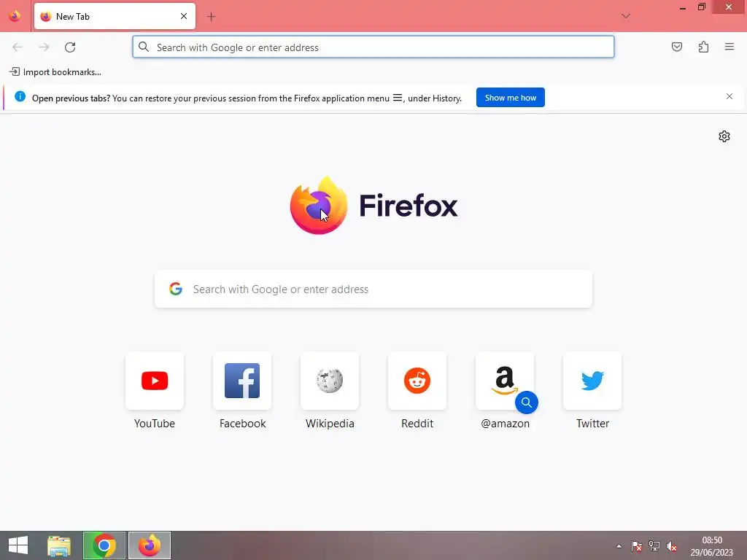Click the Firefox View icon left of the tab

pyautogui.click(x=15, y=16)
